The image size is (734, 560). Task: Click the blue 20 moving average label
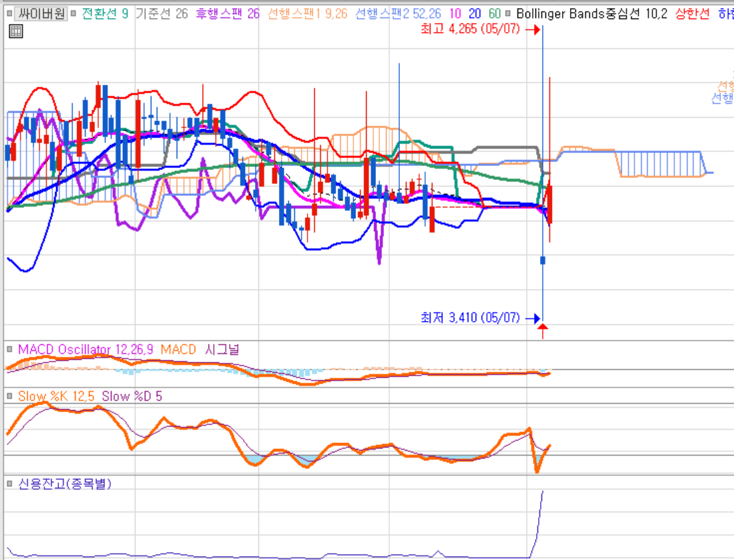[475, 13]
